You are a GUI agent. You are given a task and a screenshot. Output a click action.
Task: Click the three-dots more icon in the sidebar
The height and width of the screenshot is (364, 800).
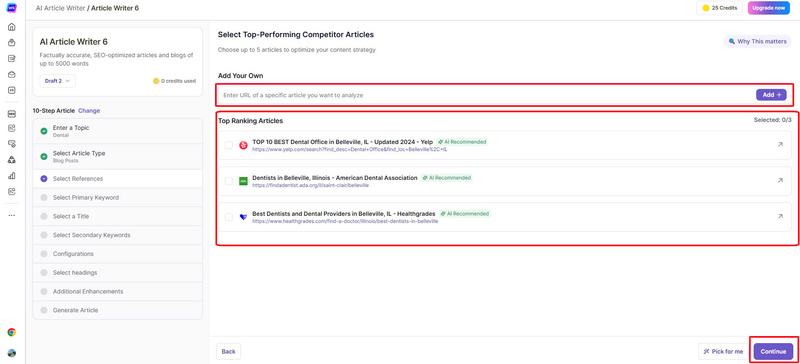coord(11,215)
